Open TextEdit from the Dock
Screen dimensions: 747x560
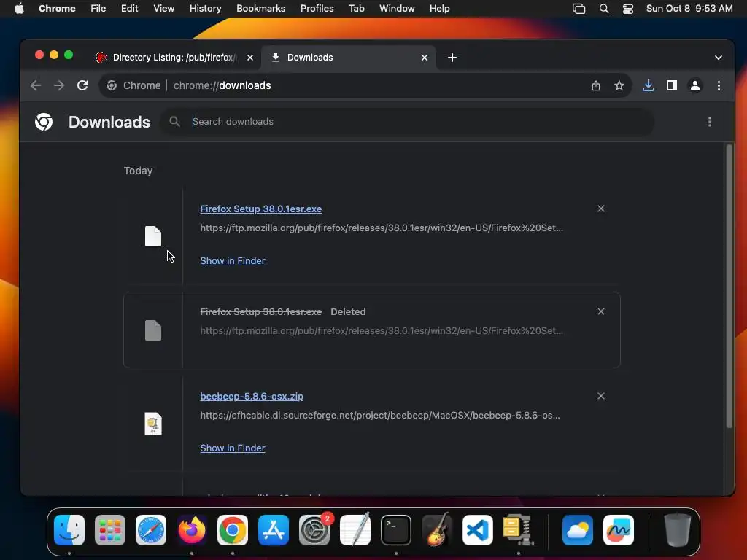point(355,530)
